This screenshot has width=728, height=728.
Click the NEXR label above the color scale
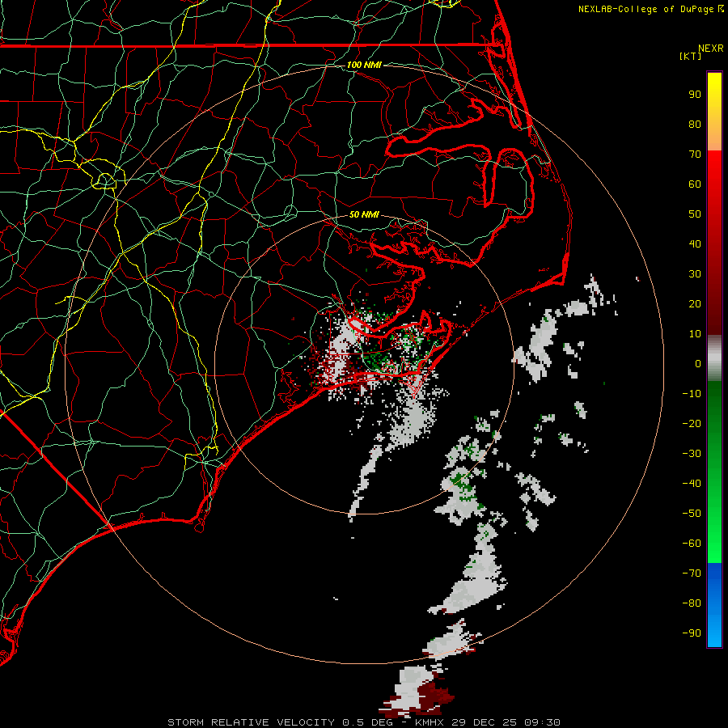pos(710,49)
